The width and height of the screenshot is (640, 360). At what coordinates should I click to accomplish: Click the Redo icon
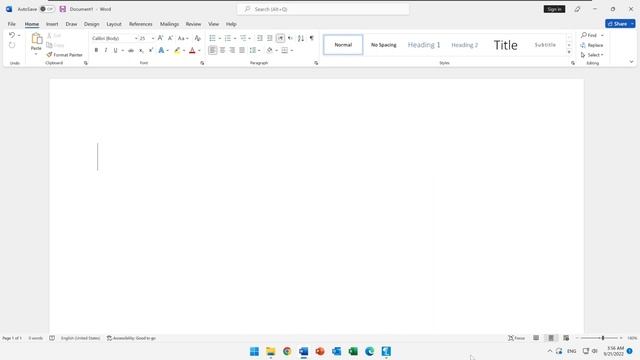12,45
